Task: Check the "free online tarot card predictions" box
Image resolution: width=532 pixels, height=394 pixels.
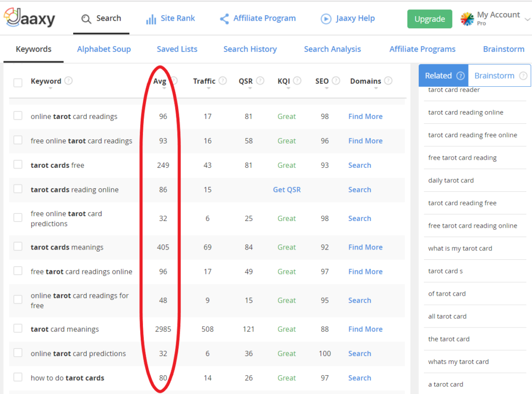Action: [x=18, y=217]
